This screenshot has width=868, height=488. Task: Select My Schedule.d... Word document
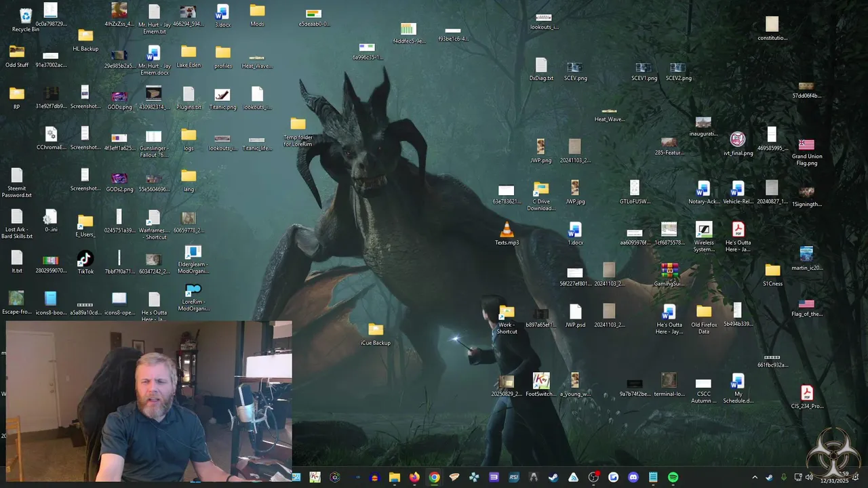coord(738,388)
